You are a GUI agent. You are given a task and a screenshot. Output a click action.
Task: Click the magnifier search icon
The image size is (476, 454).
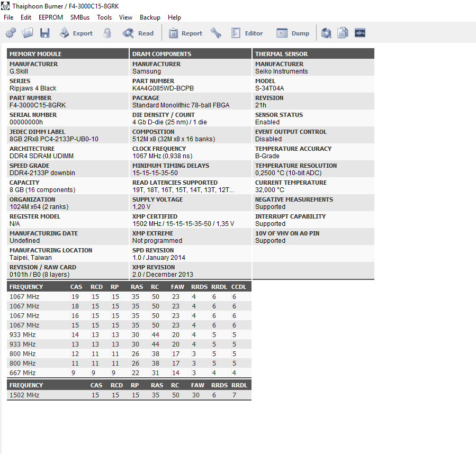pos(326,33)
